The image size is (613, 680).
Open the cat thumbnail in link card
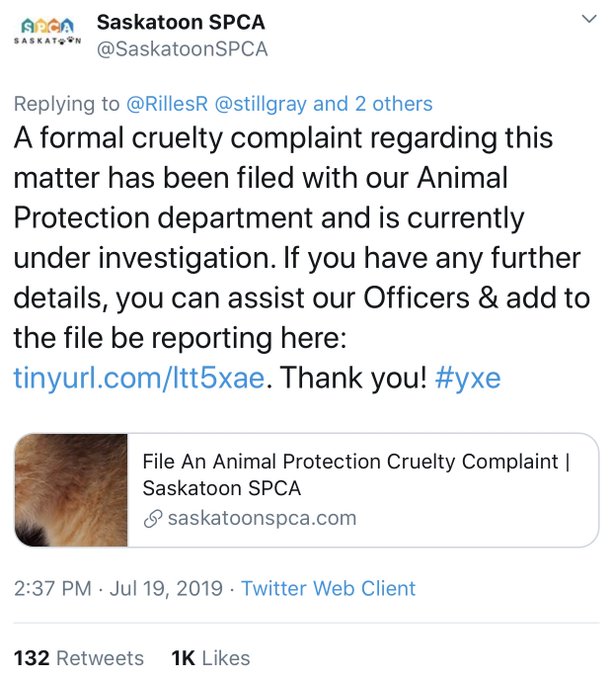(70, 490)
